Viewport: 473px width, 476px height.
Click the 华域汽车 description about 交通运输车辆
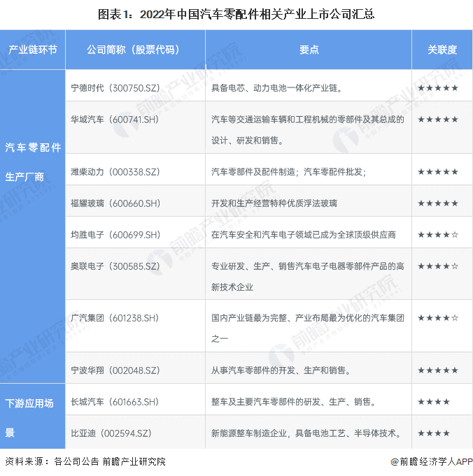(x=308, y=130)
